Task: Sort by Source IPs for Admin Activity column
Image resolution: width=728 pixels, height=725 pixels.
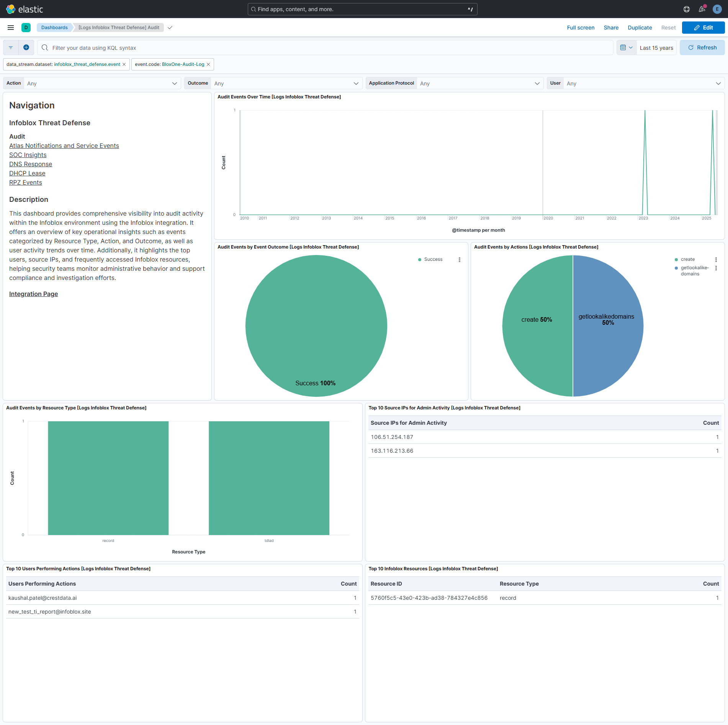Action: (409, 423)
